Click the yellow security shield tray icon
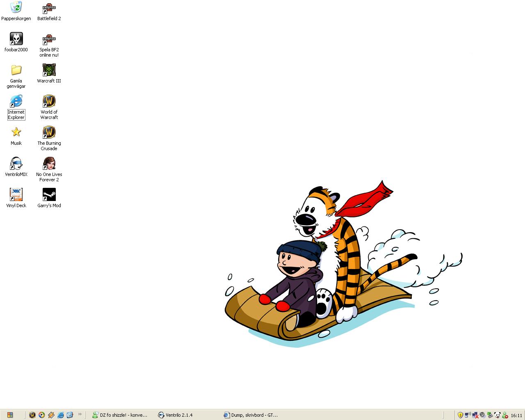 point(460,415)
